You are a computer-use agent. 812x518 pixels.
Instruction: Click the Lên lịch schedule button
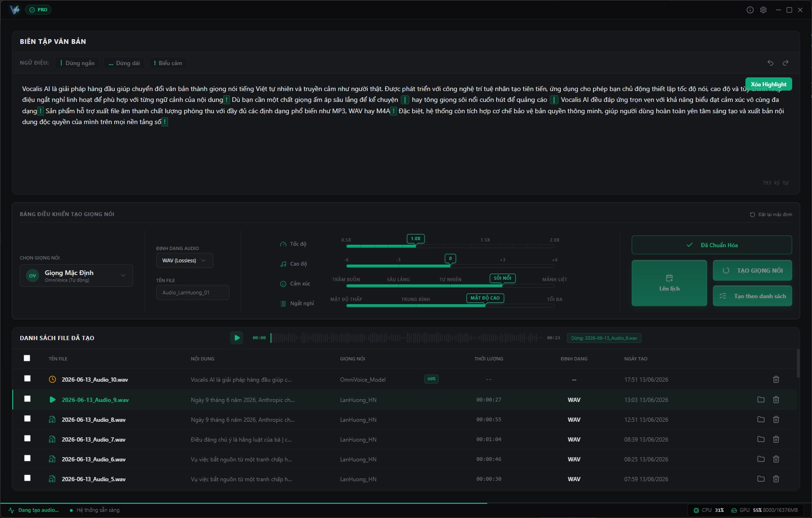[669, 283]
